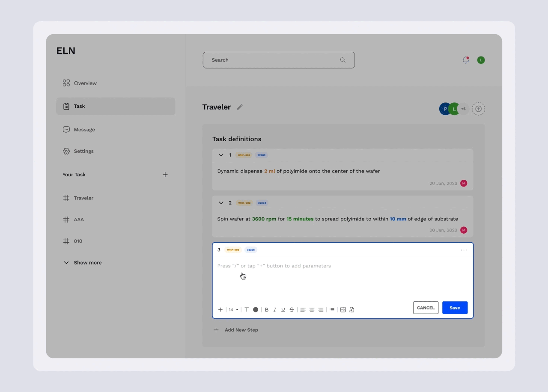Open Task in the sidebar
Screen dimensions: 548x392
click(116, 106)
